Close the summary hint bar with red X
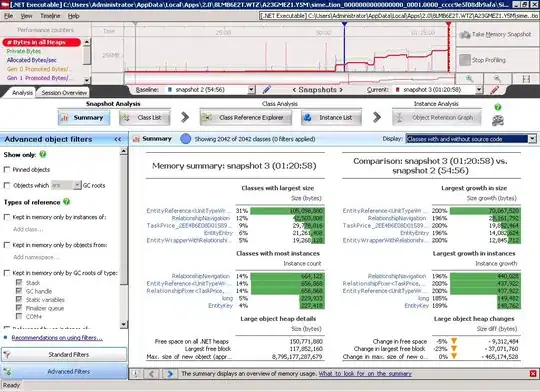This screenshot has width=540, height=392. point(533,374)
